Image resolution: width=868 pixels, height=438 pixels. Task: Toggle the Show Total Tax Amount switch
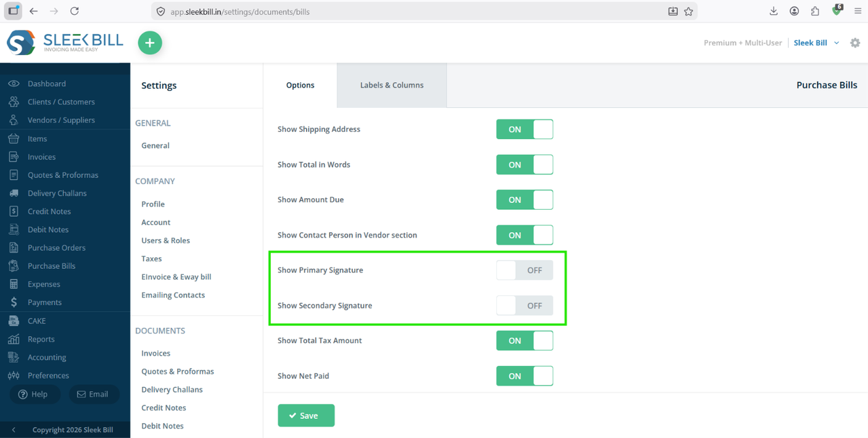click(525, 341)
